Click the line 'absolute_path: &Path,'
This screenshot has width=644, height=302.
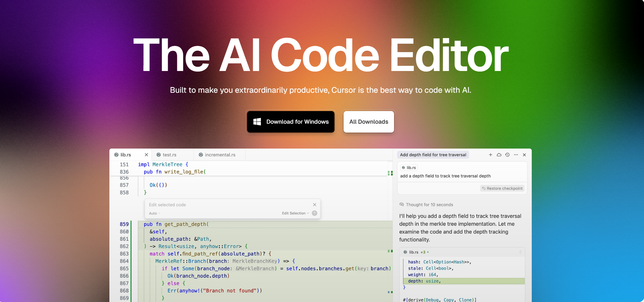coord(180,239)
